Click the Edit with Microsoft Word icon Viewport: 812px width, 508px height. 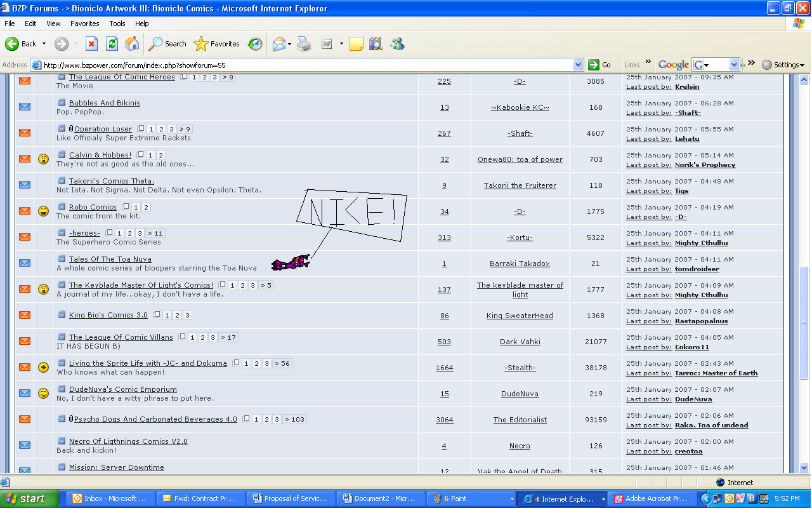coord(326,44)
